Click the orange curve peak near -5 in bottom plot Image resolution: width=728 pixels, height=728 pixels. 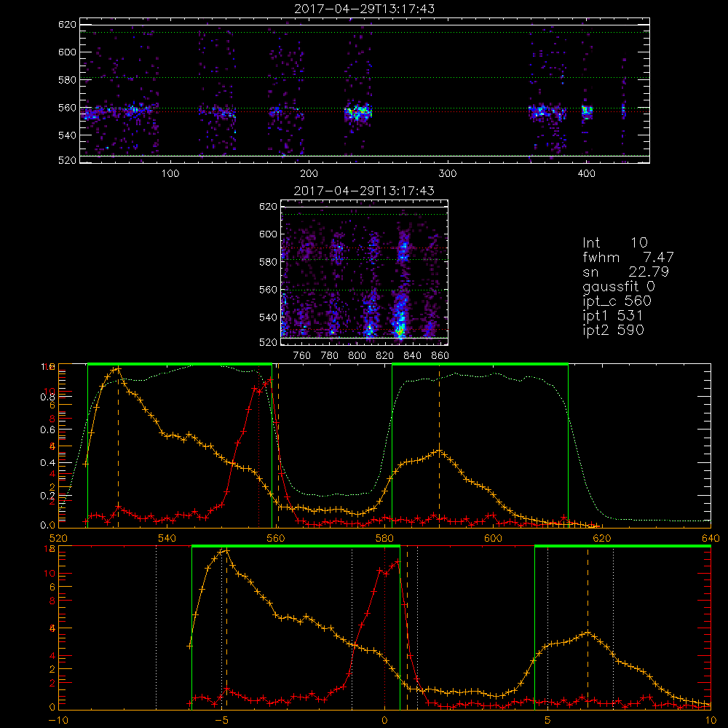[x=226, y=551]
